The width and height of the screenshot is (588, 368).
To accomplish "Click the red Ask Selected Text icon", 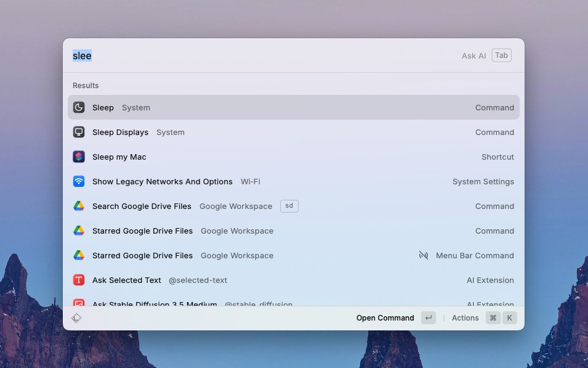I will [x=79, y=280].
